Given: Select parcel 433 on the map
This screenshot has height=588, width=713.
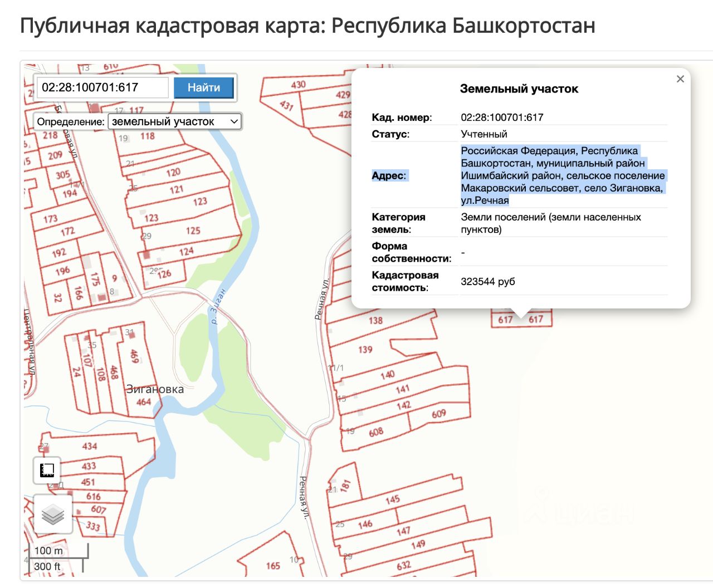Looking at the screenshot, I should click(89, 466).
